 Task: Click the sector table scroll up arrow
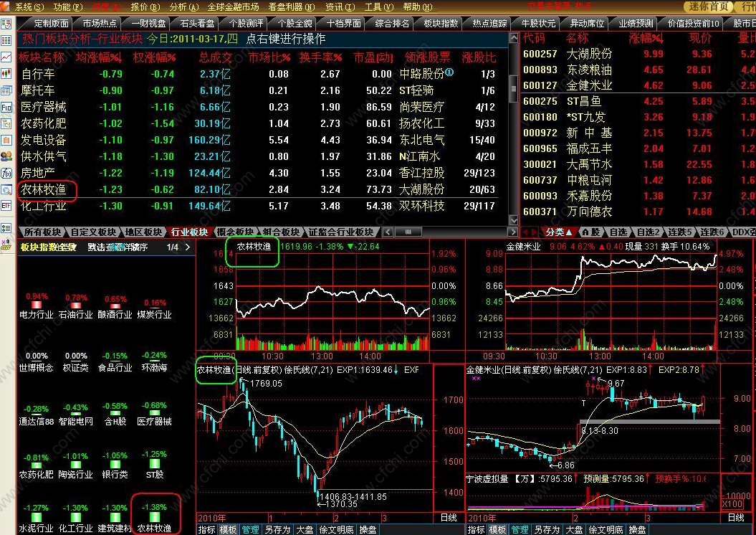pyautogui.click(x=514, y=37)
